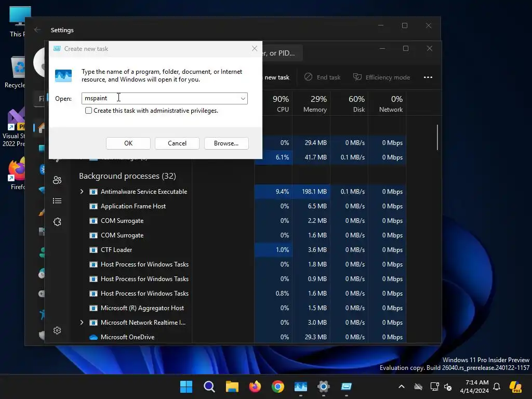The width and height of the screenshot is (532, 399).
Task: Confirm with the OK button
Action: click(x=128, y=143)
